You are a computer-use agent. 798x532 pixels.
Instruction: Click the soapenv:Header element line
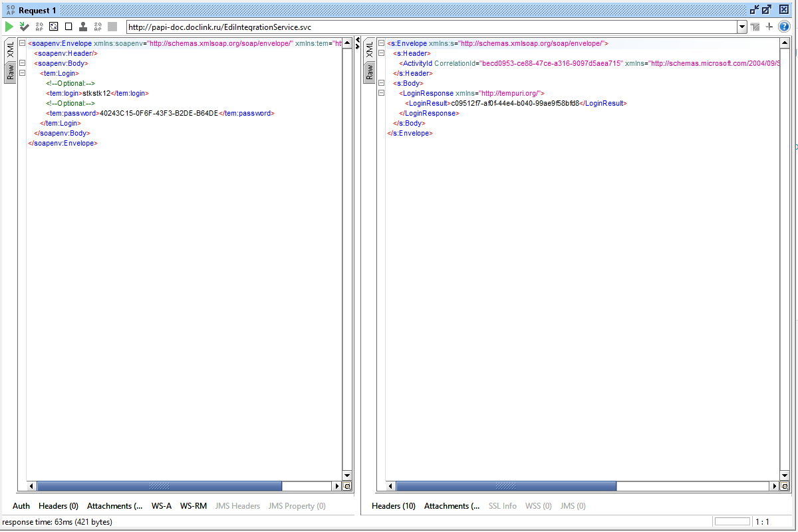click(x=66, y=53)
